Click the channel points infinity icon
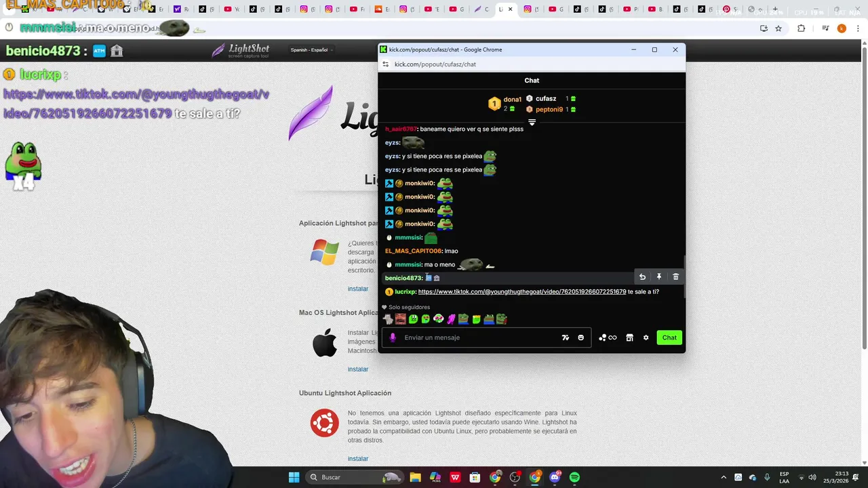 click(608, 338)
